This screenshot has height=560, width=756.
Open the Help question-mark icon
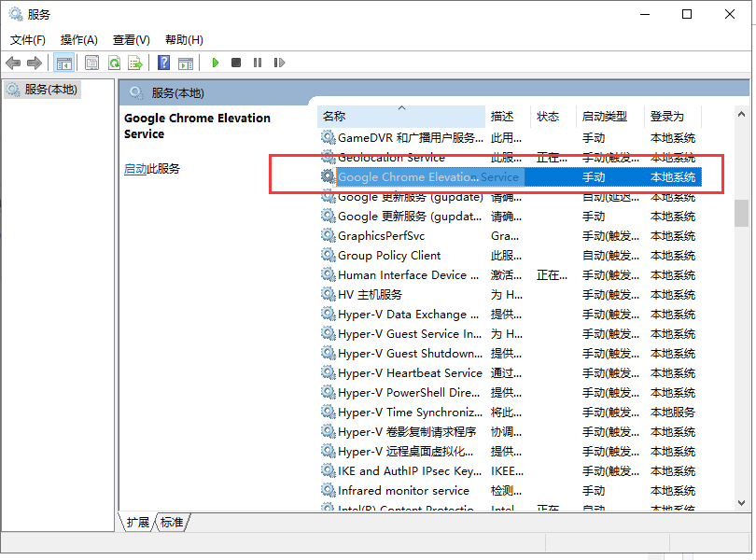click(x=164, y=63)
